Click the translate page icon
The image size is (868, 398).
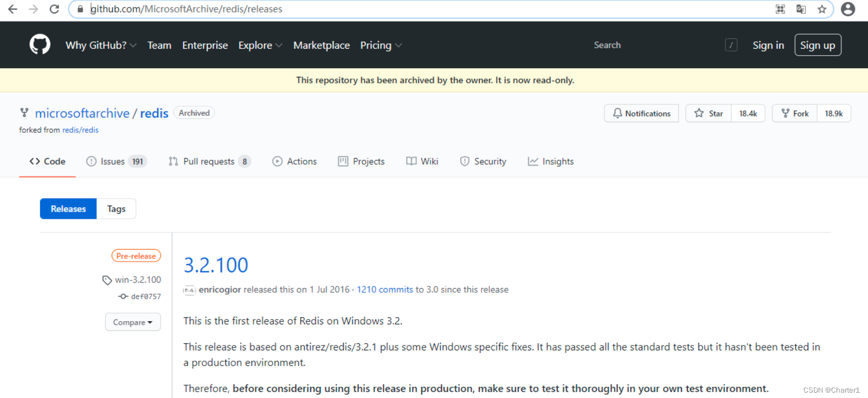pos(801,9)
